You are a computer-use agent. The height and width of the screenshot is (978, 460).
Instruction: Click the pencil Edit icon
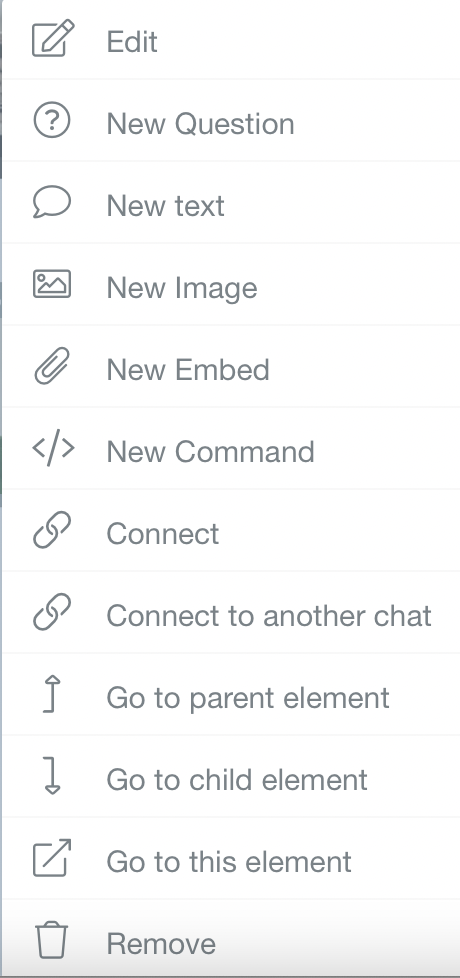53,39
